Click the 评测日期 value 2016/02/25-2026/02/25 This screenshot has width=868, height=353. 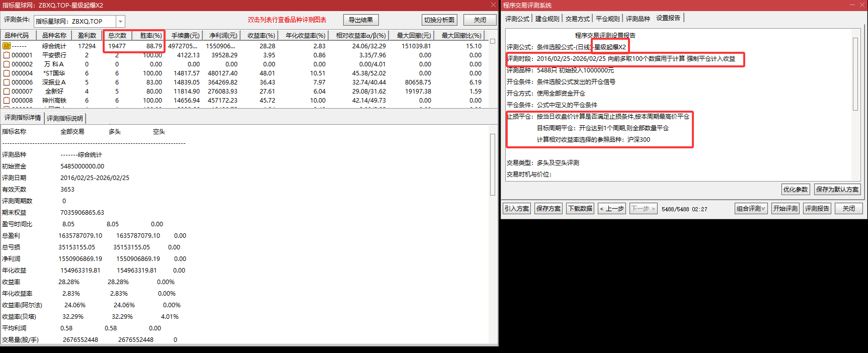[95, 178]
